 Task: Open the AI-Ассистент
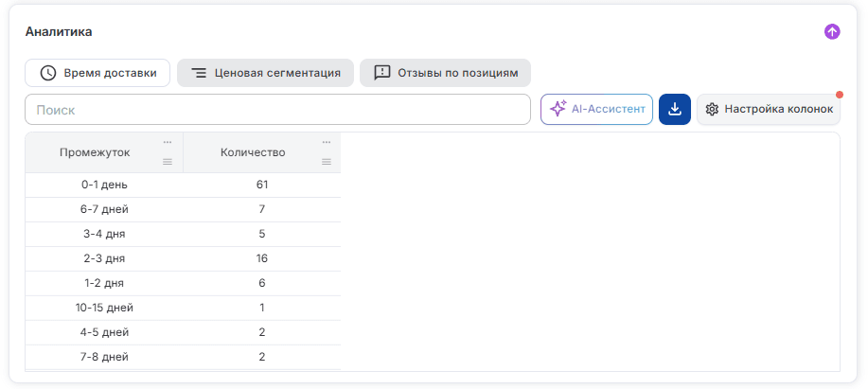pyautogui.click(x=596, y=110)
